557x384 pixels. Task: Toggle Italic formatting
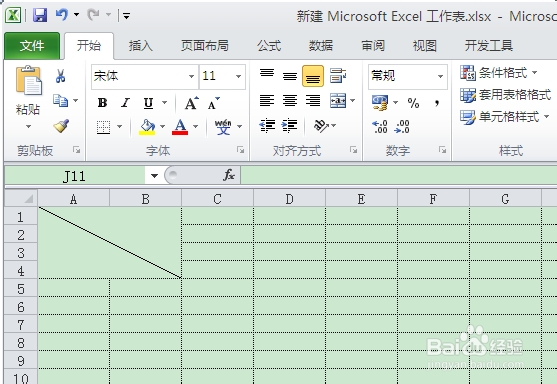pos(125,103)
